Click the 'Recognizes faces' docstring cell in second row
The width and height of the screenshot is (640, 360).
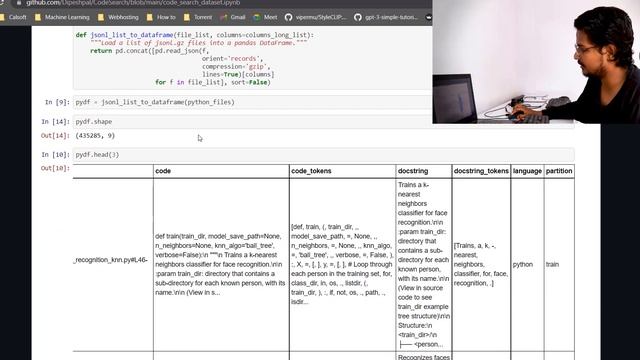pyautogui.click(x=424, y=357)
